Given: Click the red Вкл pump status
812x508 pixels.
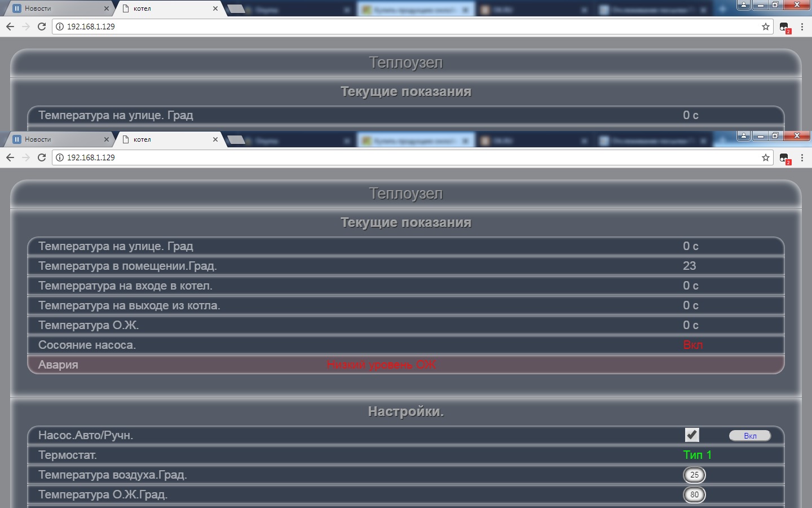Looking at the screenshot, I should pos(693,345).
